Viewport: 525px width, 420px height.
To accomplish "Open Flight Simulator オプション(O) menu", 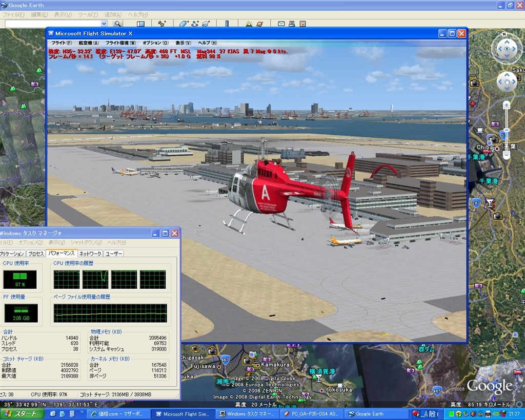I will 155,43.
